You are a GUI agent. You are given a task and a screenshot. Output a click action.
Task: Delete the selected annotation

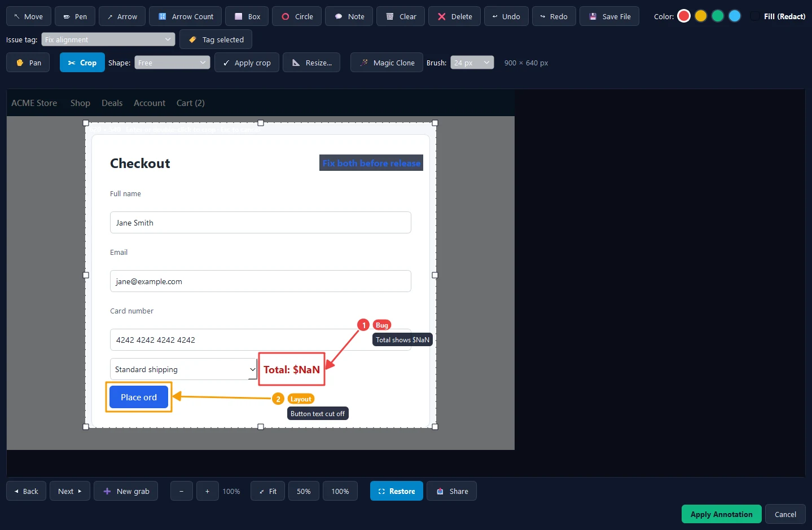pos(454,16)
